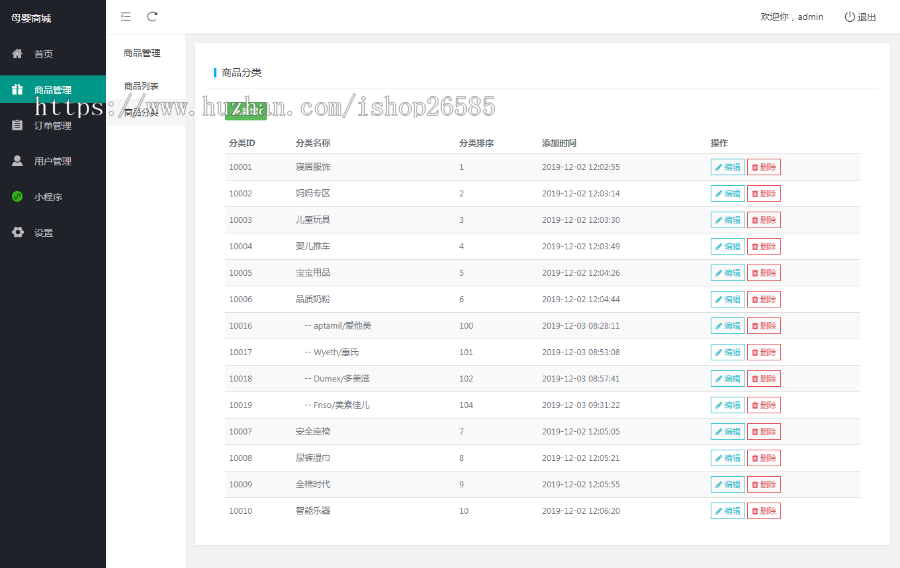Screen dimensions: 900x568
Task: Click the green mini-program icon
Action: (17, 197)
